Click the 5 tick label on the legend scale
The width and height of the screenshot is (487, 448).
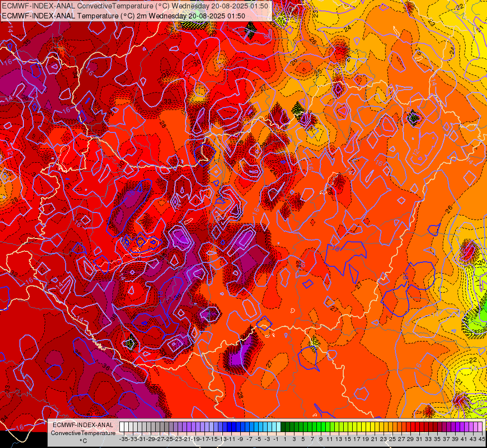click(x=303, y=439)
